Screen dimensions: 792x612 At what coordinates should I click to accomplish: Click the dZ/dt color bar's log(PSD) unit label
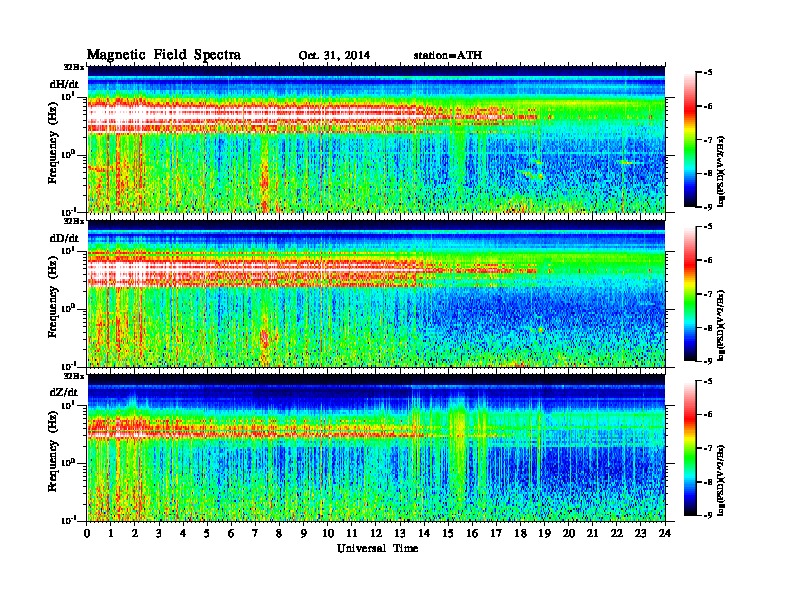723,480
